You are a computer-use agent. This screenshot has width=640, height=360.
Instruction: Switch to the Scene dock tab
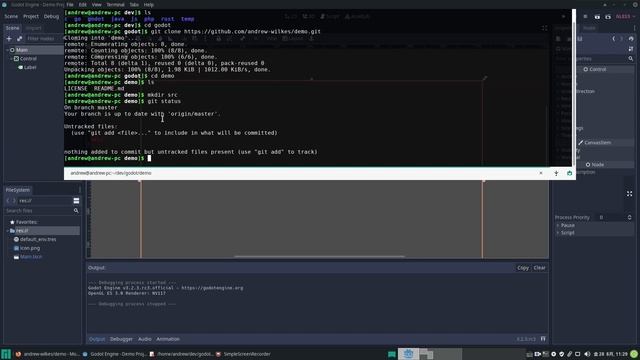pyautogui.click(x=12, y=28)
